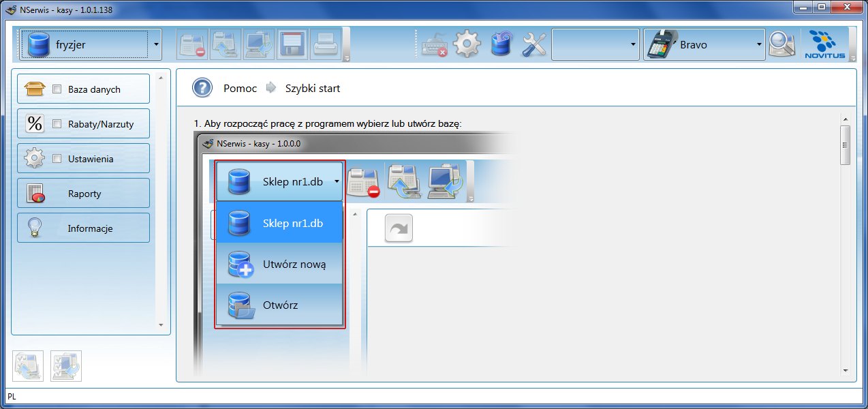
Task: Click the open box icon of Baza danych
Action: click(35, 89)
